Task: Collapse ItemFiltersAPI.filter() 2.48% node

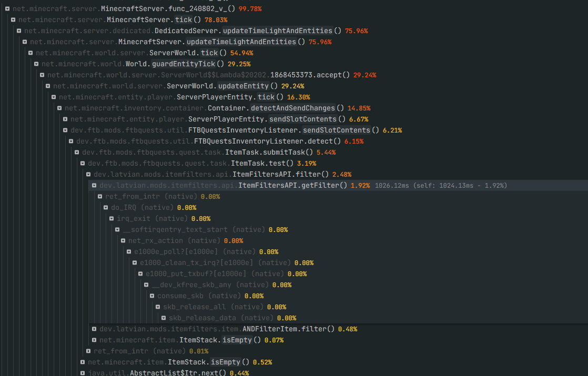Action: tap(88, 174)
